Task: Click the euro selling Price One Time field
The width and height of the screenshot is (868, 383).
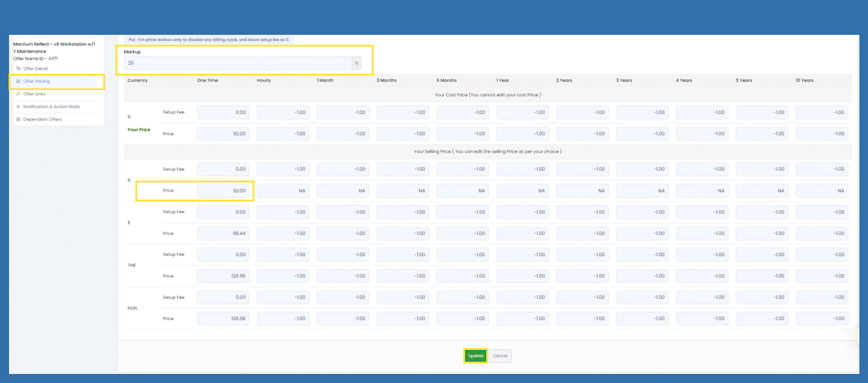Action: point(223,191)
